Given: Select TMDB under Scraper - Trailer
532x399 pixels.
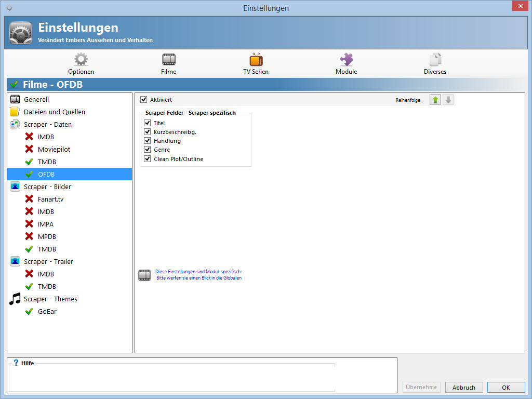Looking at the screenshot, I should (x=47, y=286).
